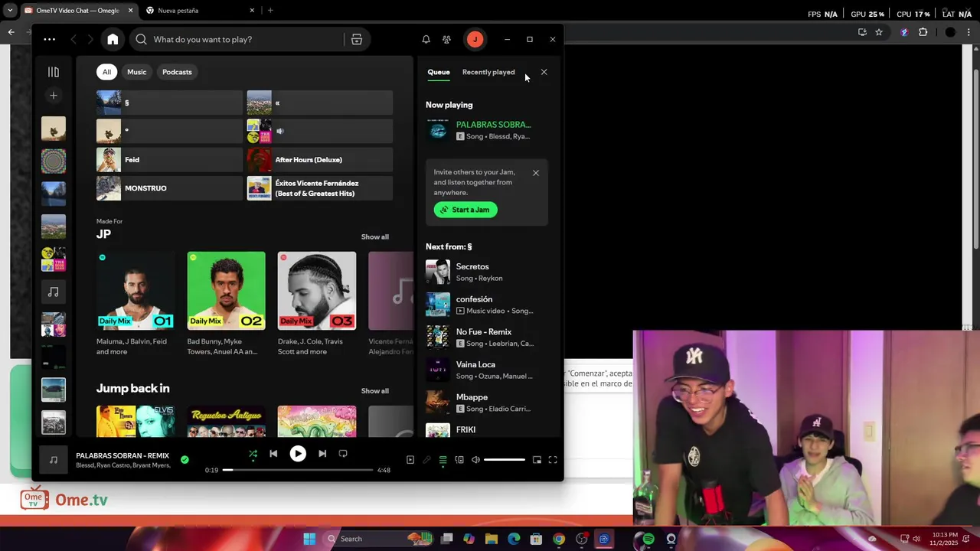
Task: Switch to the Recently played tab
Action: click(488, 72)
